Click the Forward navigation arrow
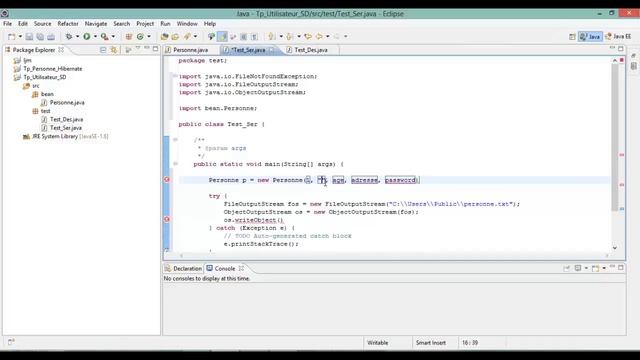Viewport: 640px width, 360px height. click(x=337, y=37)
